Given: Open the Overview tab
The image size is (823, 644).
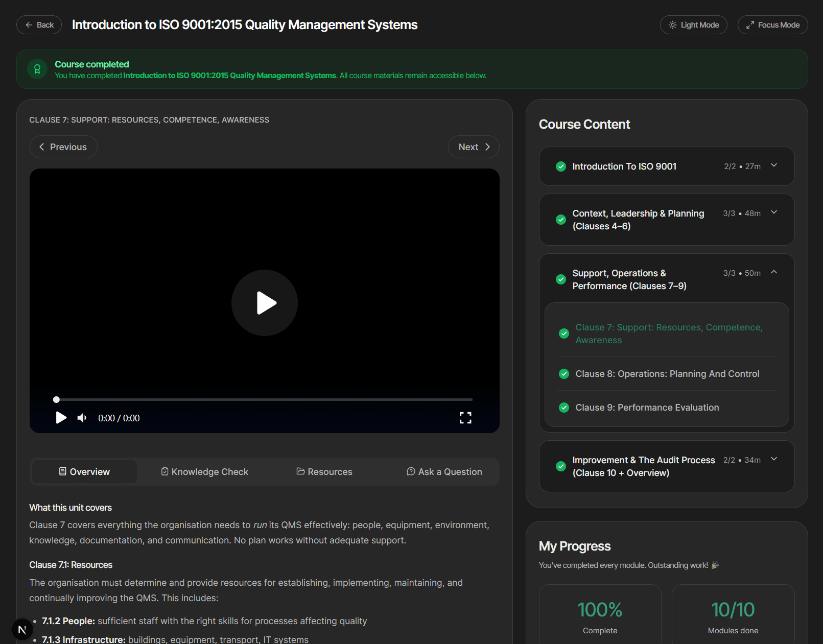Looking at the screenshot, I should 84,471.
